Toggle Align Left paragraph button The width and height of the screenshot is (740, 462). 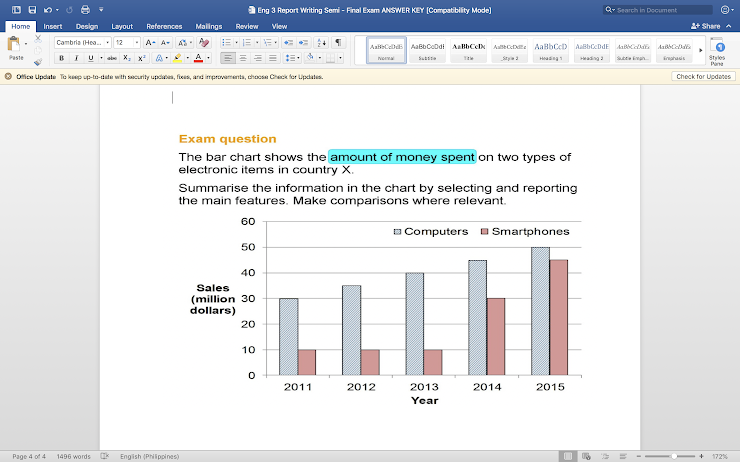pos(227,58)
